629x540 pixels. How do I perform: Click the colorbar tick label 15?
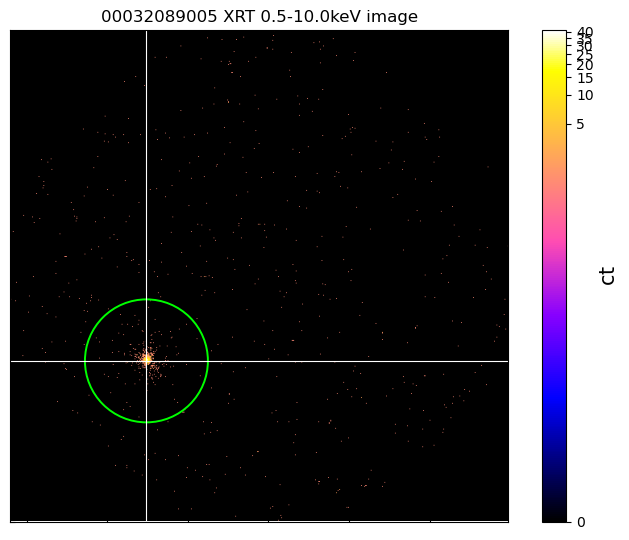pos(586,78)
